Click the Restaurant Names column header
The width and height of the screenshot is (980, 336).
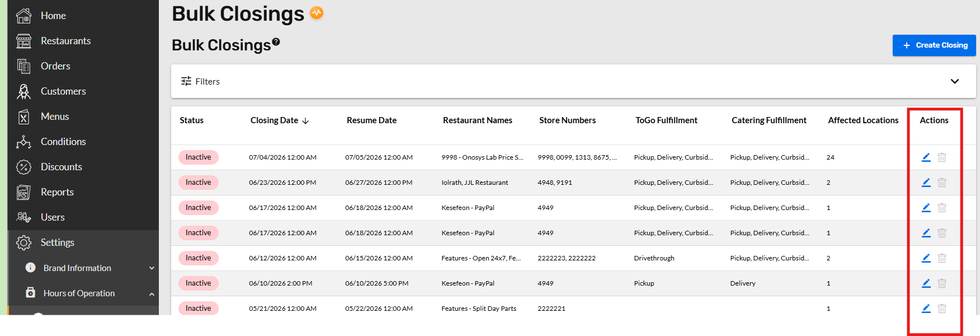(x=478, y=120)
